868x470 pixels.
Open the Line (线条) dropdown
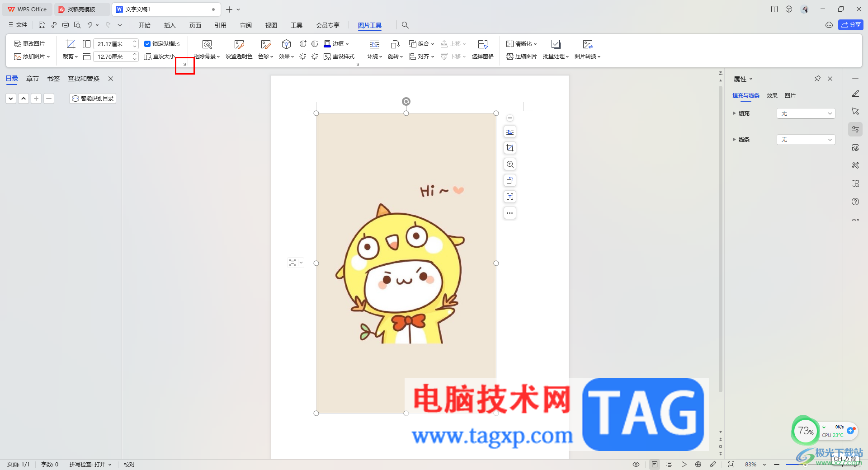(x=806, y=140)
